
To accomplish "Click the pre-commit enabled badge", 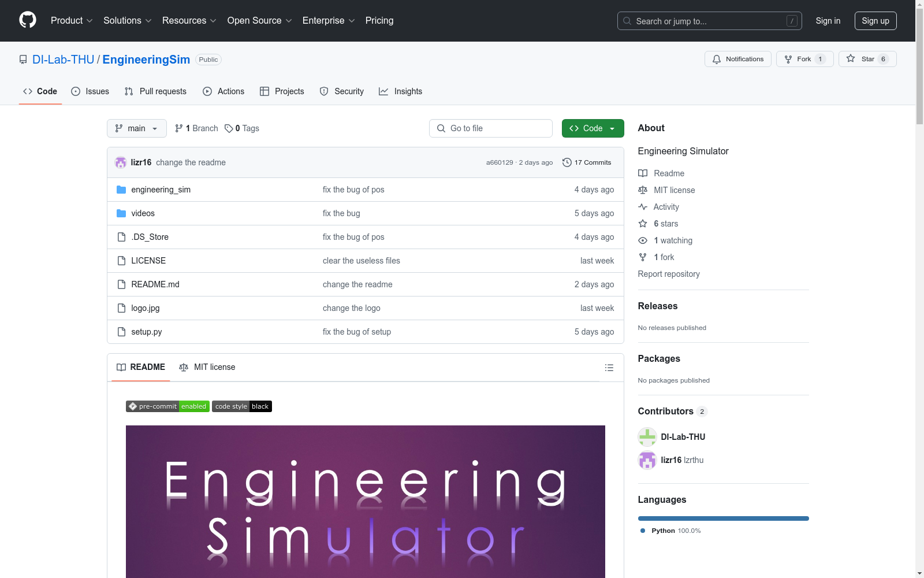I will pyautogui.click(x=167, y=406).
